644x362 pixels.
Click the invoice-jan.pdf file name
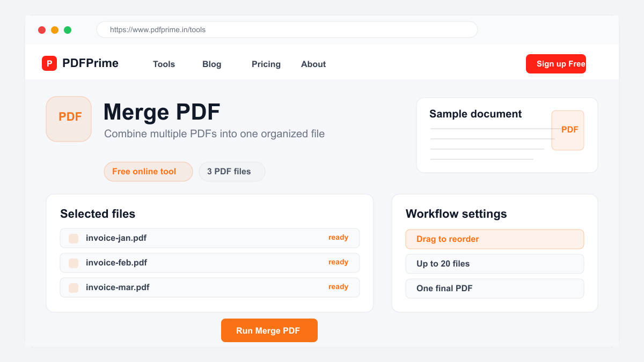point(116,238)
